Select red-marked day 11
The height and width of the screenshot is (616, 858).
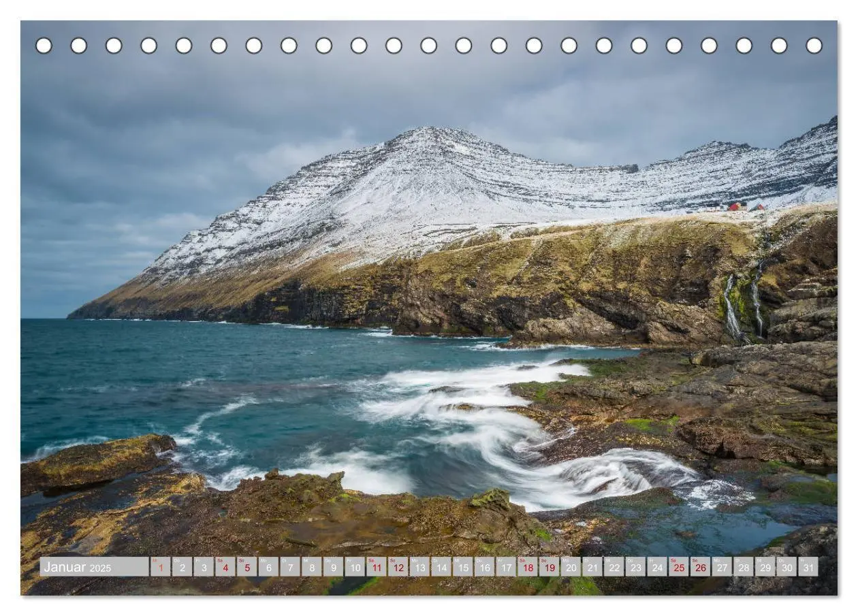[x=377, y=567]
